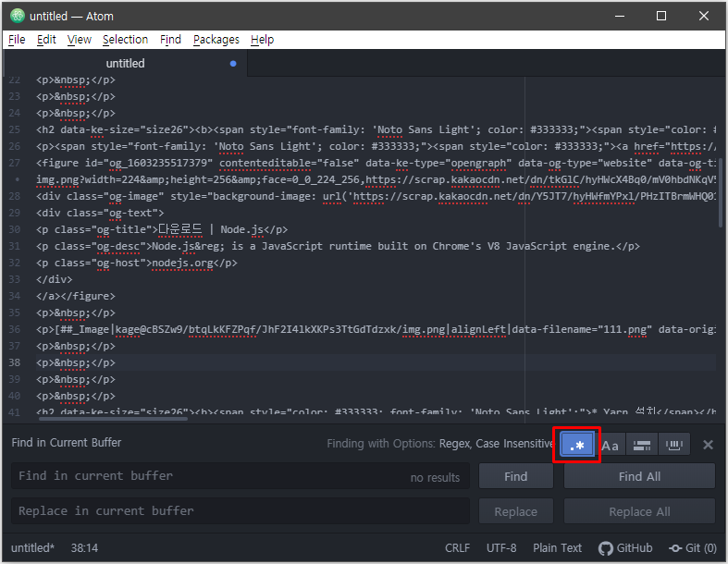Click the 'Regex, Case Insensitive' options text
728x564 pixels.
point(497,444)
